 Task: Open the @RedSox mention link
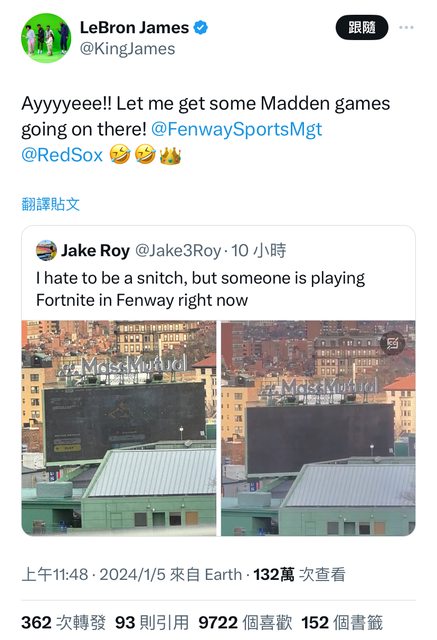(x=62, y=155)
